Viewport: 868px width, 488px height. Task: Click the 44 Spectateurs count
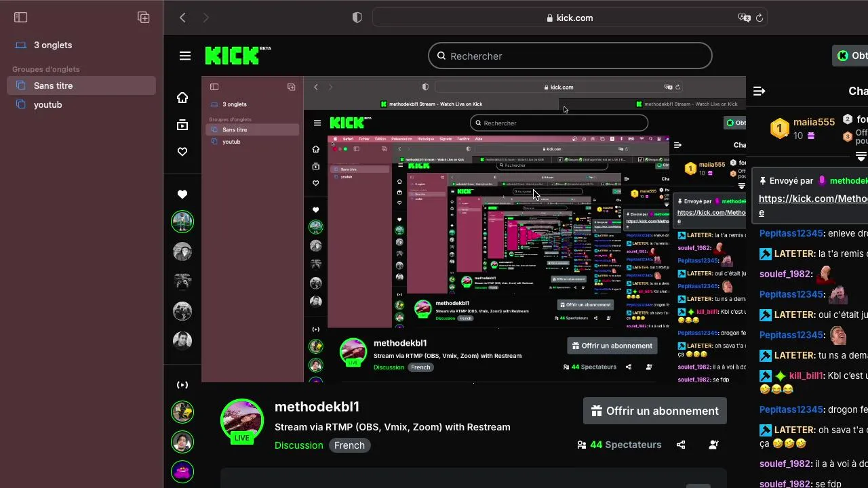pyautogui.click(x=625, y=445)
